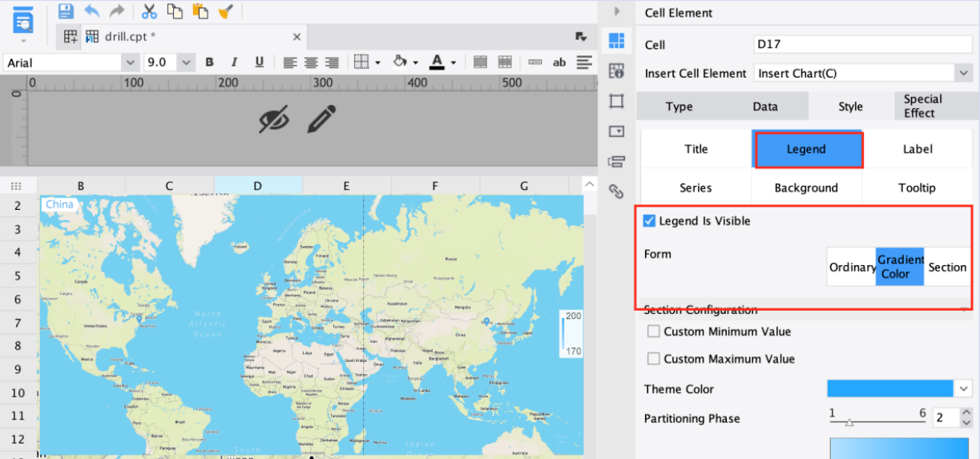This screenshot has height=459, width=980.
Task: Click the paragraph lines toolbar icon
Action: (x=584, y=62)
